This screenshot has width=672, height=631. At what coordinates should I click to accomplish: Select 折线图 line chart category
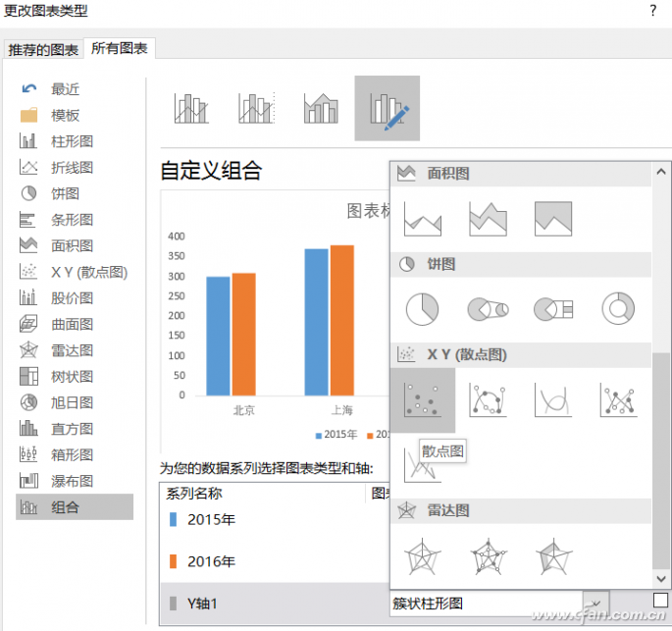point(75,168)
